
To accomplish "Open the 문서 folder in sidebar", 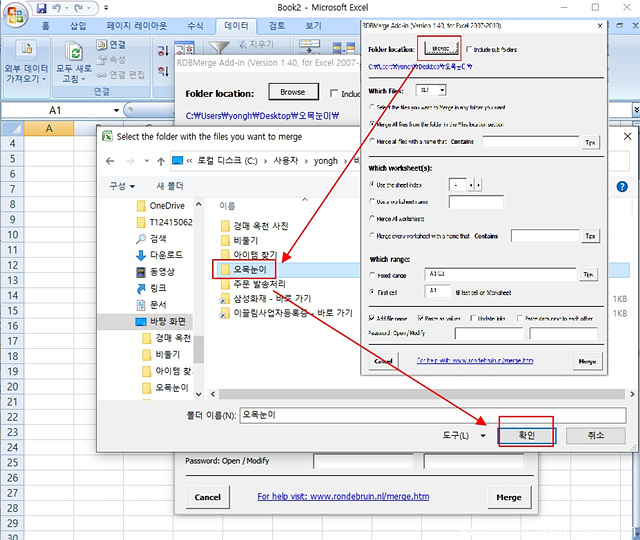I will tap(151, 305).
